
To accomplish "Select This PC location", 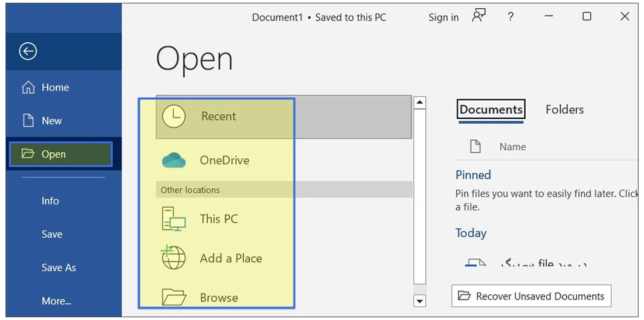I will pos(283,219).
